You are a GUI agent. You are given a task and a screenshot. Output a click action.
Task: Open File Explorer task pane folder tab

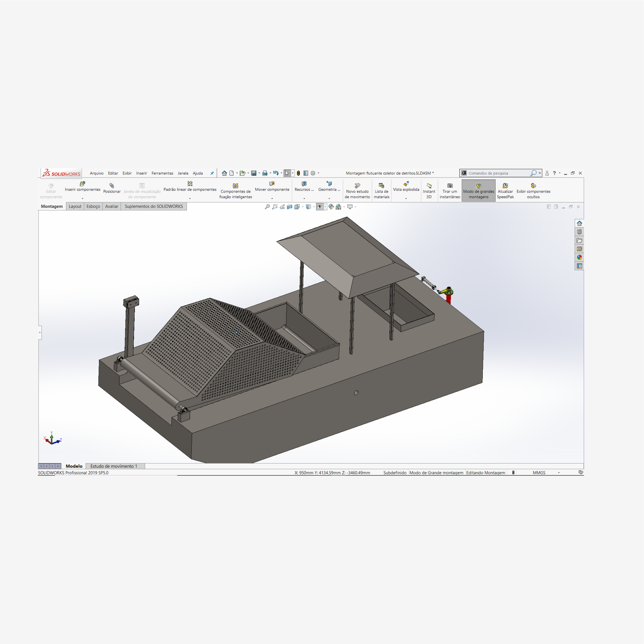click(579, 240)
